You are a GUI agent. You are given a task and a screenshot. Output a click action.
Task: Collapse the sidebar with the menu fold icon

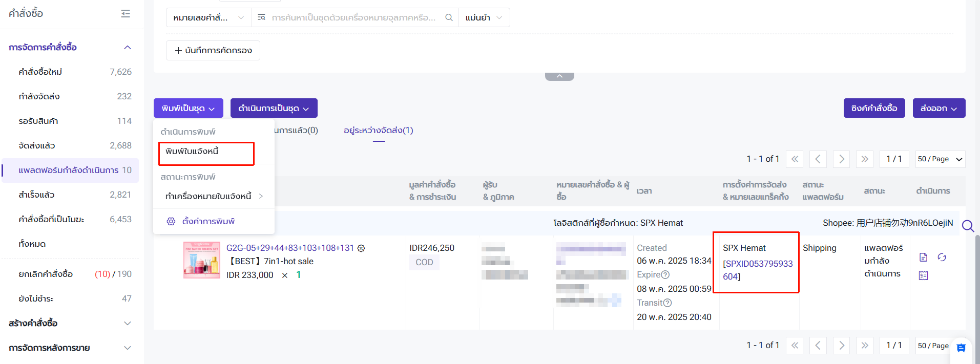point(126,14)
